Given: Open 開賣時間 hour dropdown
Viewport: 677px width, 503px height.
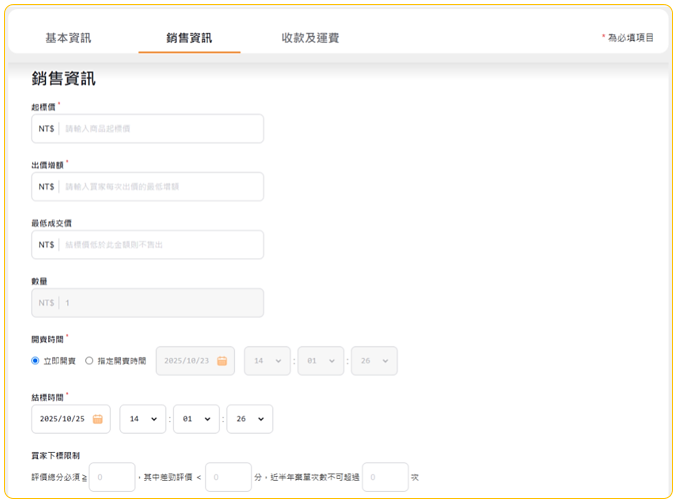Looking at the screenshot, I should pyautogui.click(x=267, y=361).
